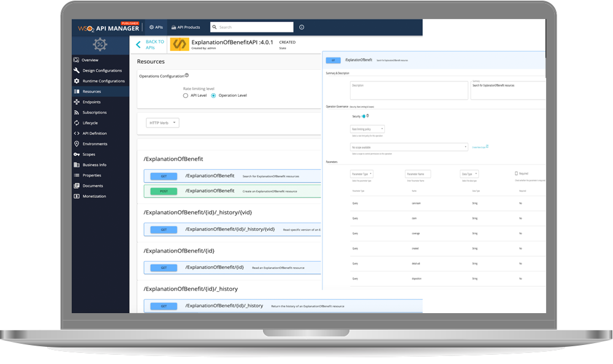613x364 pixels.
Task: Click the Subscriptions feed icon
Action: tap(77, 112)
